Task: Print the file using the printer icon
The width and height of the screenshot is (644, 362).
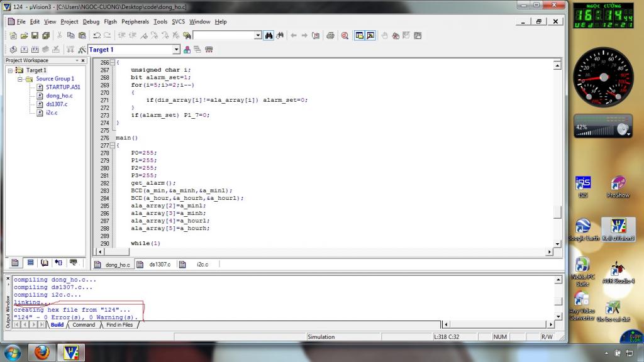Action: click(330, 36)
